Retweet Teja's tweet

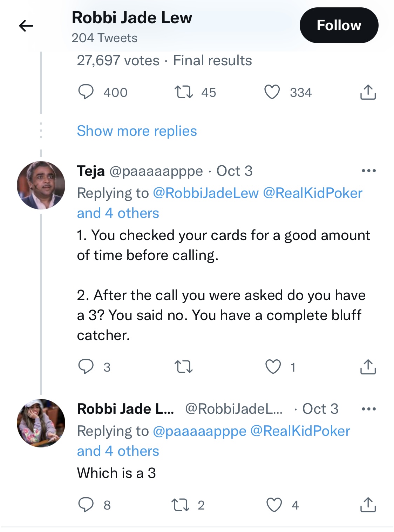(x=184, y=367)
